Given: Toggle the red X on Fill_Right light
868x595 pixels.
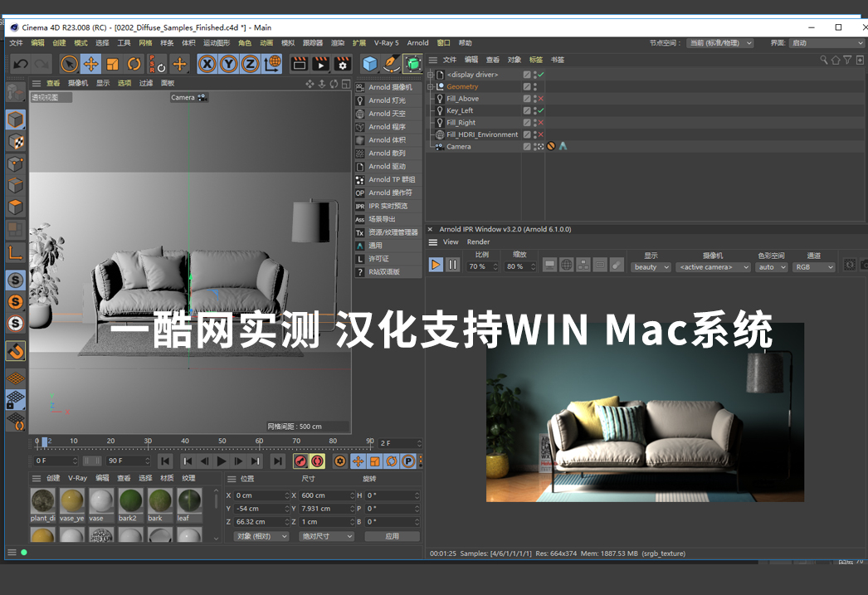Looking at the screenshot, I should 541,123.
